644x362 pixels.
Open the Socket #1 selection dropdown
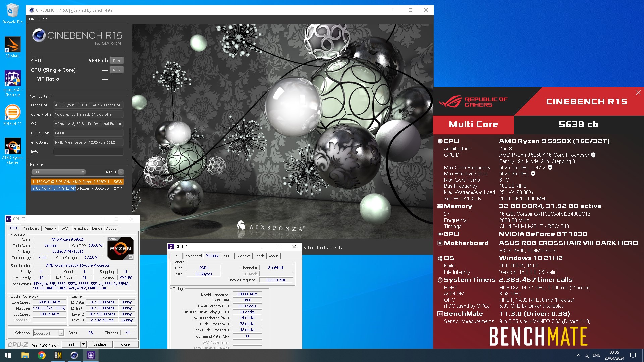(48, 333)
